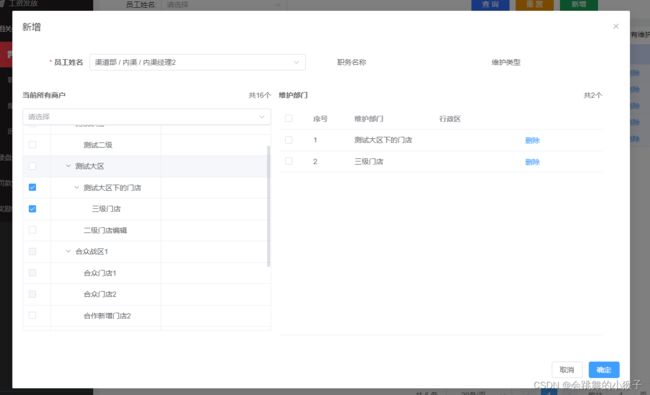Tick the checkbox for 合众门店1
This screenshot has height=395, width=650.
[x=32, y=273]
